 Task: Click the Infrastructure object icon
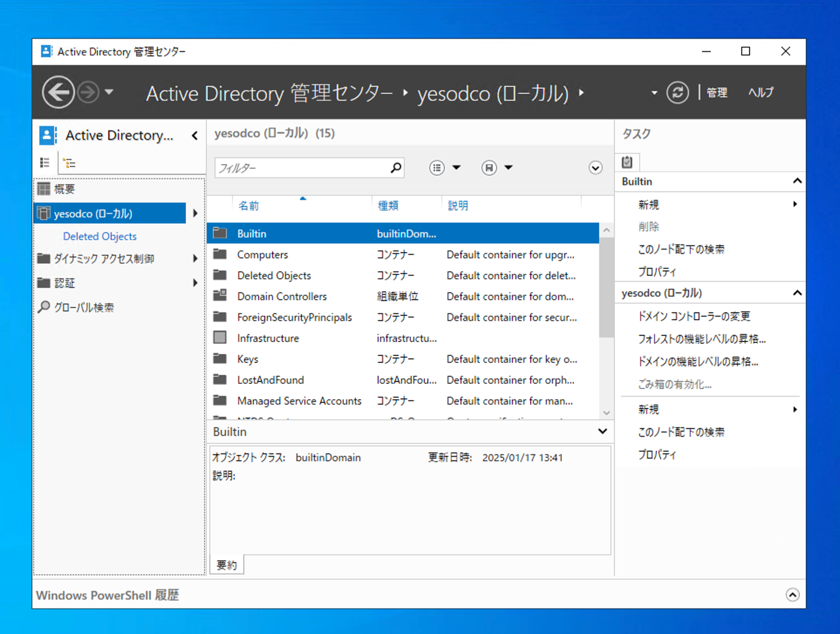[x=220, y=337]
